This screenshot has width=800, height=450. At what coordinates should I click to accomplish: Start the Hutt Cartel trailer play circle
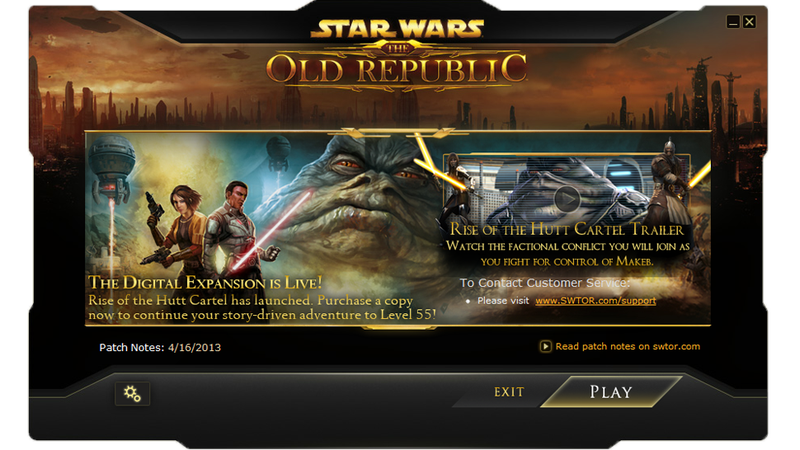tap(567, 198)
